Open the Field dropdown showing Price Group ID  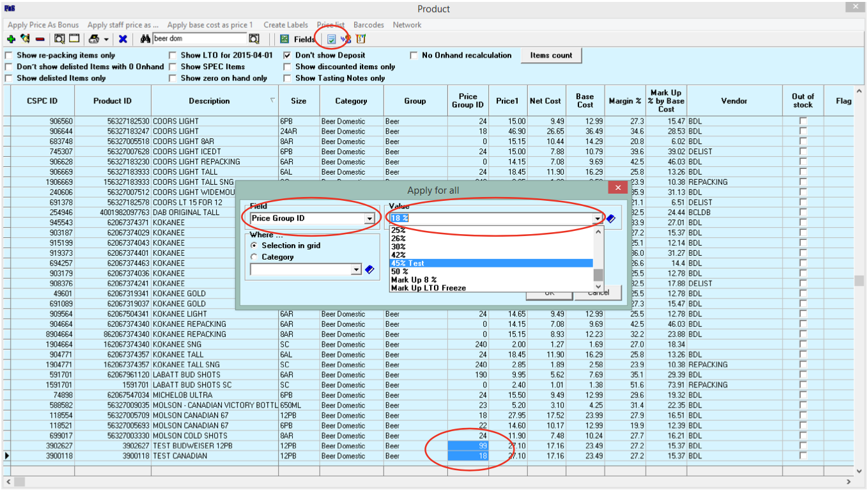coord(369,219)
